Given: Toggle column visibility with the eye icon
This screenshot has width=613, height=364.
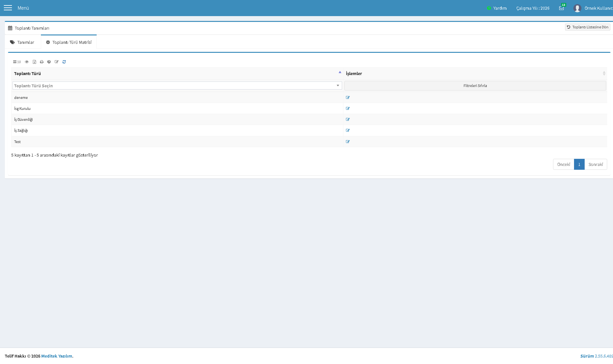Looking at the screenshot, I should click(x=27, y=62).
